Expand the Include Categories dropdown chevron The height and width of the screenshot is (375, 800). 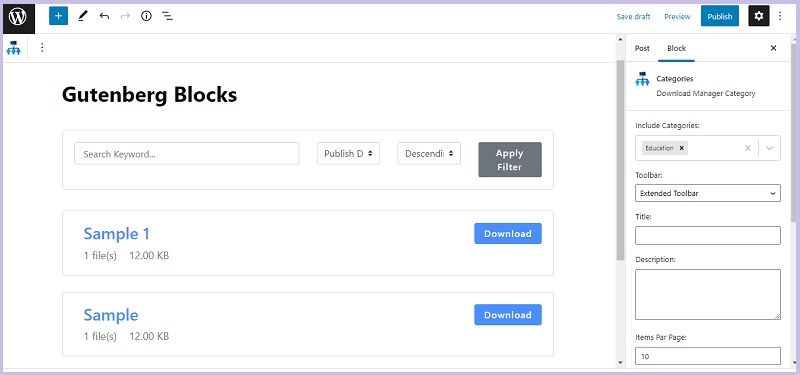tap(769, 148)
